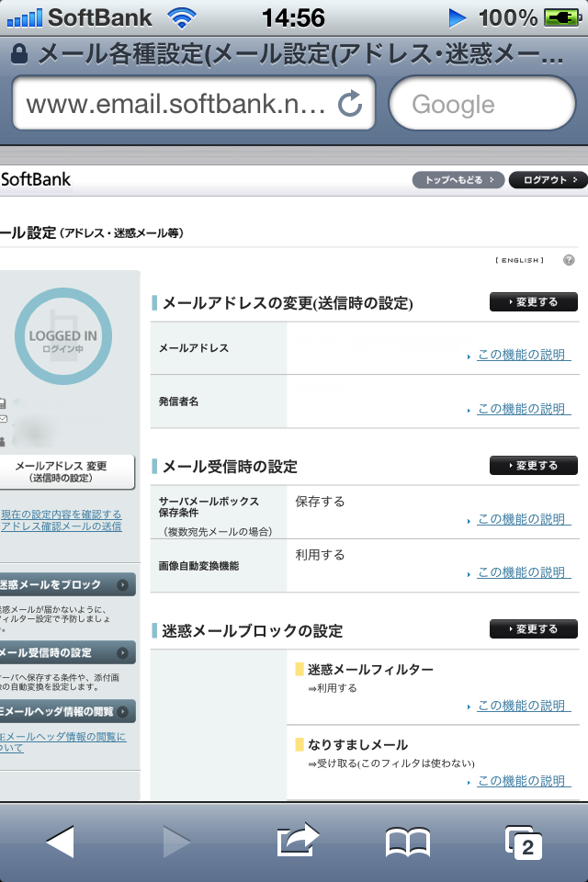
Task: Select the サーバメールボックス保存条件 label
Action: point(209,507)
